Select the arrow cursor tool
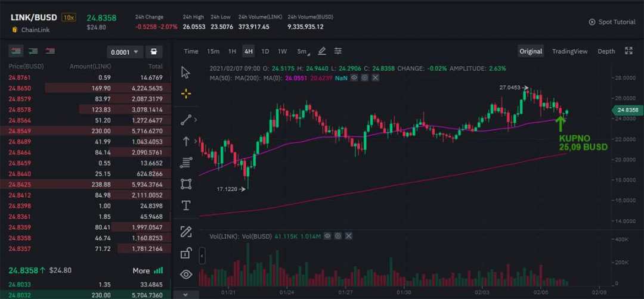 coord(185,73)
